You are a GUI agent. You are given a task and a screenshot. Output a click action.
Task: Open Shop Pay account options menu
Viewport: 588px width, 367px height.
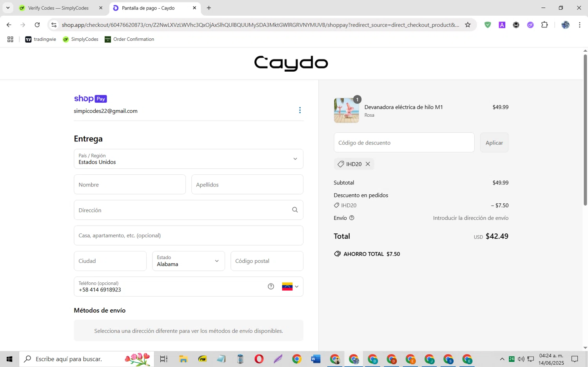(300, 110)
